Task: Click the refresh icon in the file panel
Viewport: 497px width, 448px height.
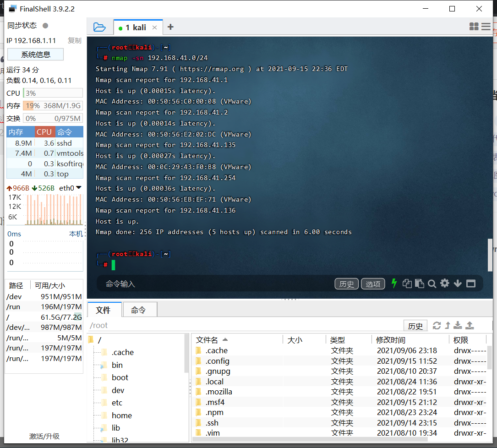Action: click(437, 325)
